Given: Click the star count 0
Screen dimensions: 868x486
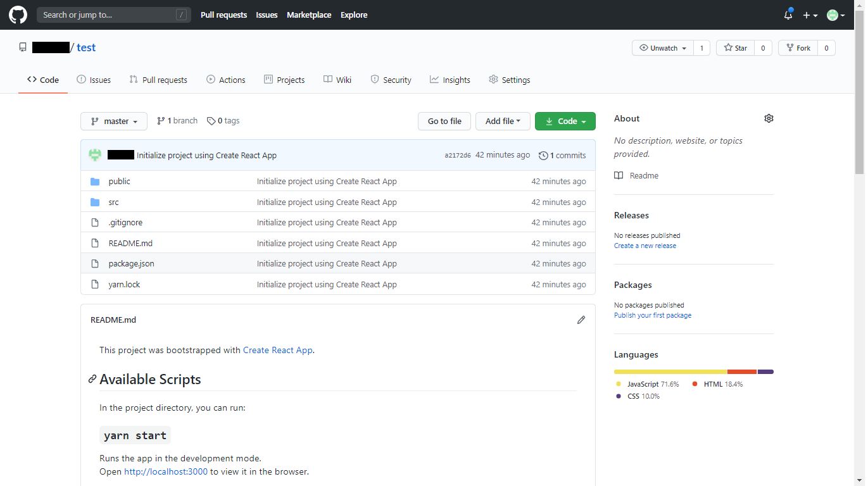Looking at the screenshot, I should (x=763, y=48).
